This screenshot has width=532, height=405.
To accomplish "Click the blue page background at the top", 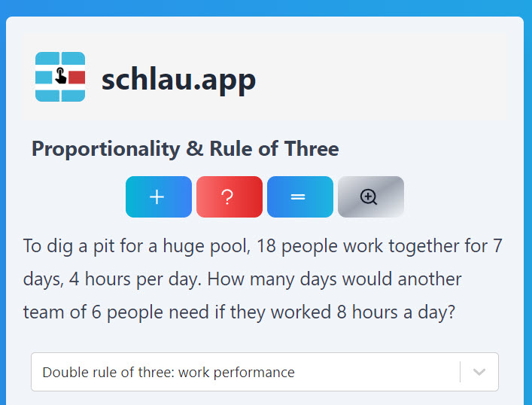I will click(x=265, y=7).
